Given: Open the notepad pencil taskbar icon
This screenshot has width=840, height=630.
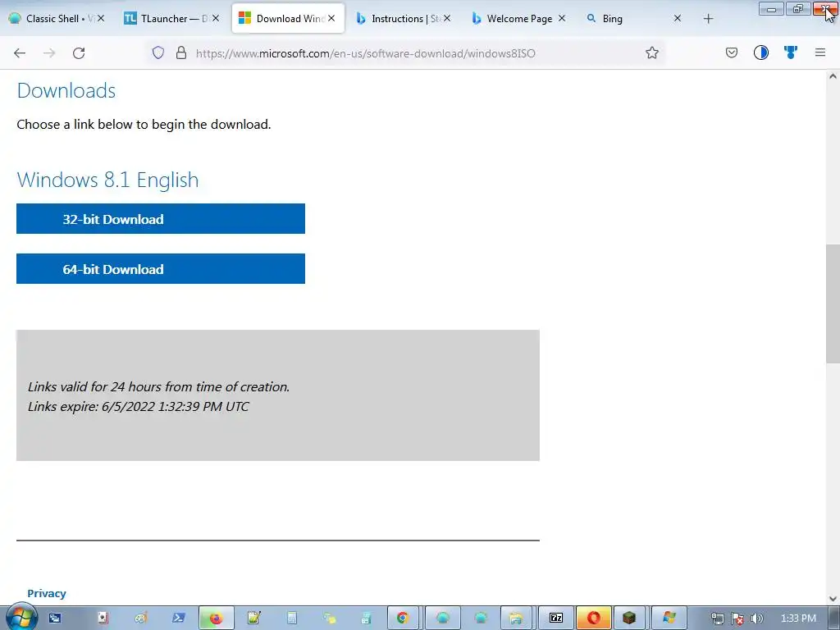Looking at the screenshot, I should (254, 619).
